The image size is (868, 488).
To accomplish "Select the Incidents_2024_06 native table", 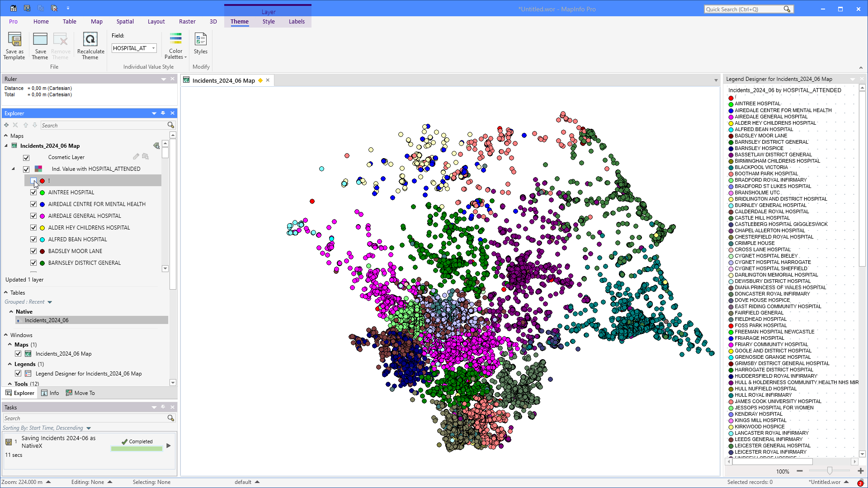I will (47, 320).
